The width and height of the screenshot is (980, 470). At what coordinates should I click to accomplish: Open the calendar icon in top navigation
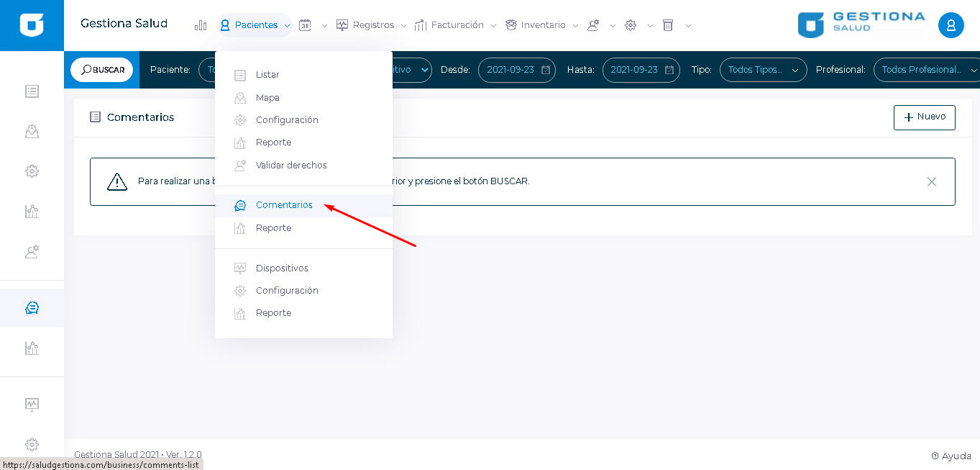[x=305, y=25]
